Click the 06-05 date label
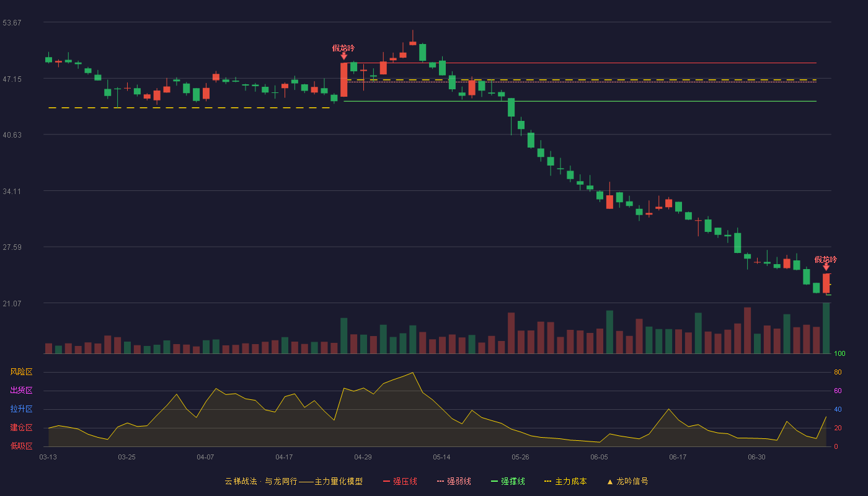The width and height of the screenshot is (868, 496). coord(600,457)
